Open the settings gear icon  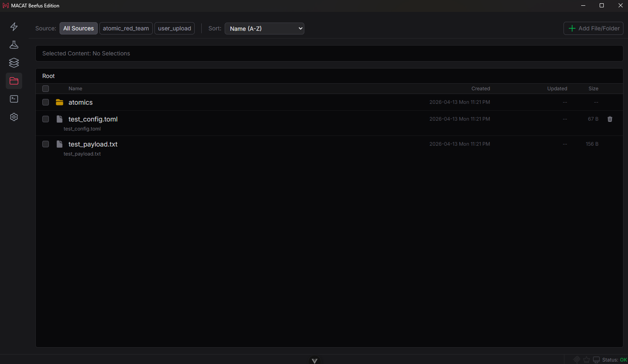(14, 117)
